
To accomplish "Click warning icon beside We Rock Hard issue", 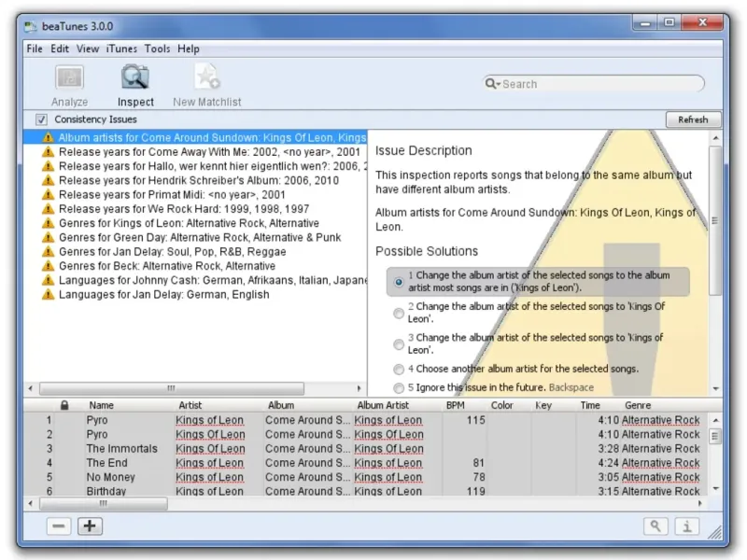I will point(49,208).
